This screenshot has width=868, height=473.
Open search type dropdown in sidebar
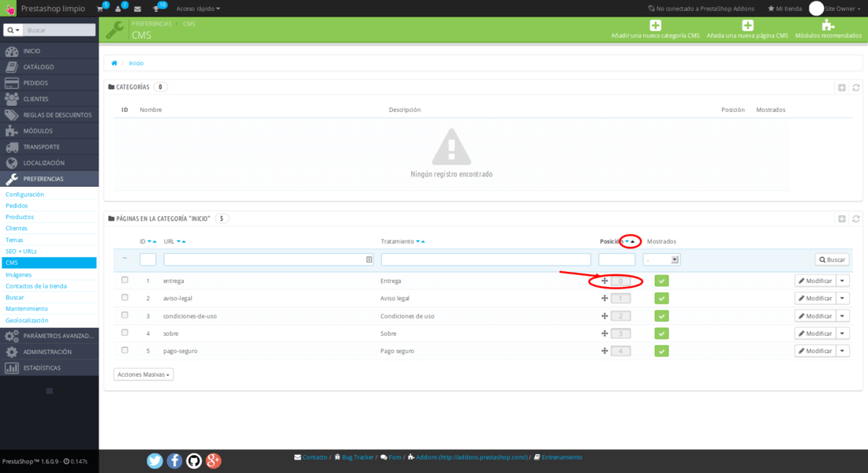pos(13,31)
